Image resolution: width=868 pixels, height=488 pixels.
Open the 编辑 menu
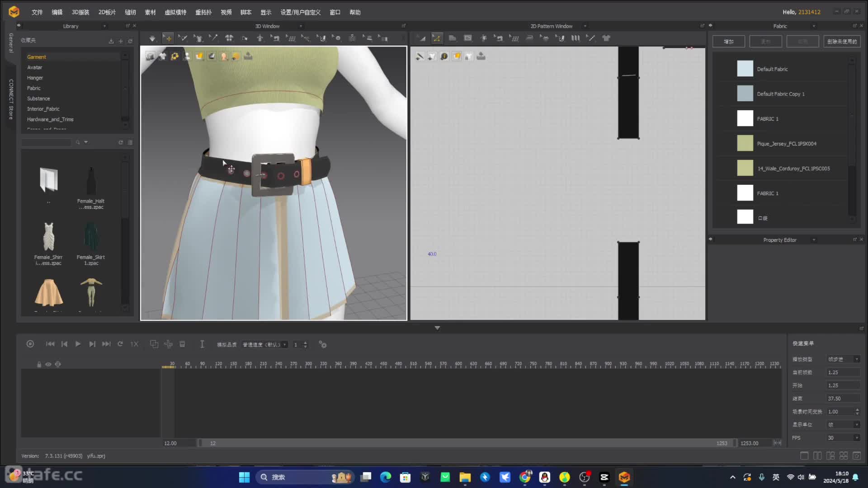(57, 12)
